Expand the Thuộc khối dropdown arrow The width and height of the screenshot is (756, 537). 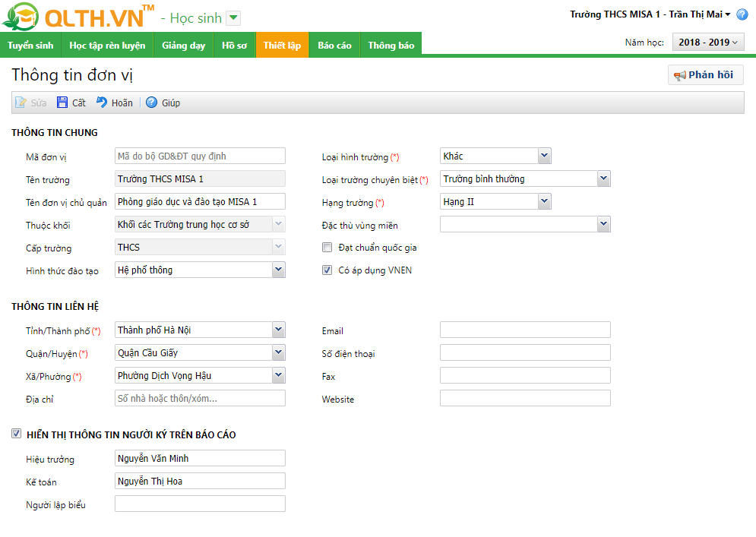click(278, 223)
